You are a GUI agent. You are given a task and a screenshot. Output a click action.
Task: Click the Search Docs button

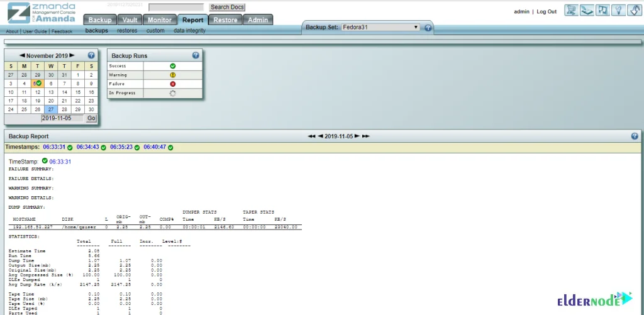[x=227, y=8]
